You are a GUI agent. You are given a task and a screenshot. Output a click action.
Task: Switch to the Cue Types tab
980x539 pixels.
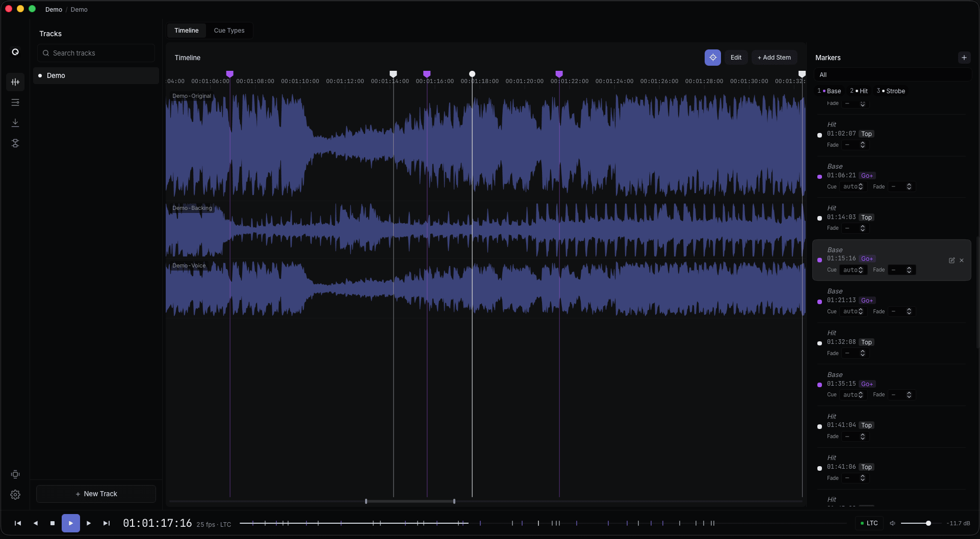pos(229,31)
